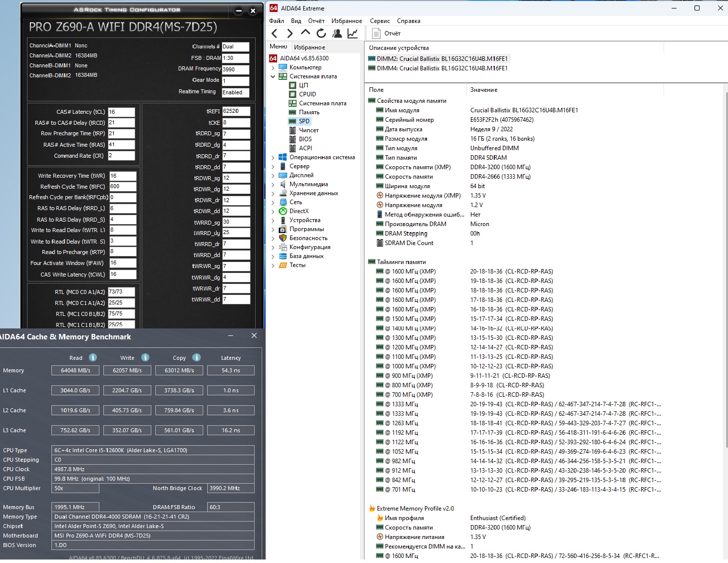
Task: Refresh the AIDA64 page with the circular arrow
Action: coord(321,33)
